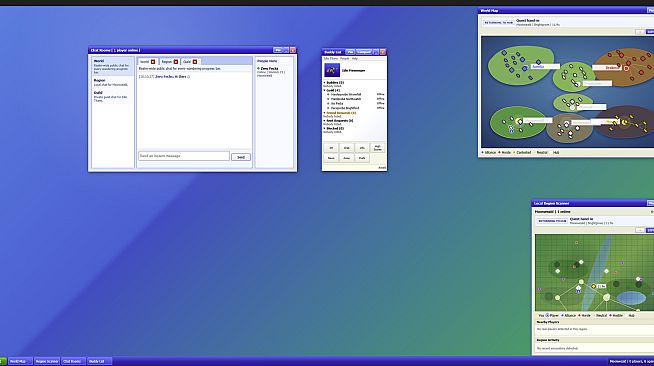Switch to the Region chat tab
This screenshot has width=654, height=366.
166,62
